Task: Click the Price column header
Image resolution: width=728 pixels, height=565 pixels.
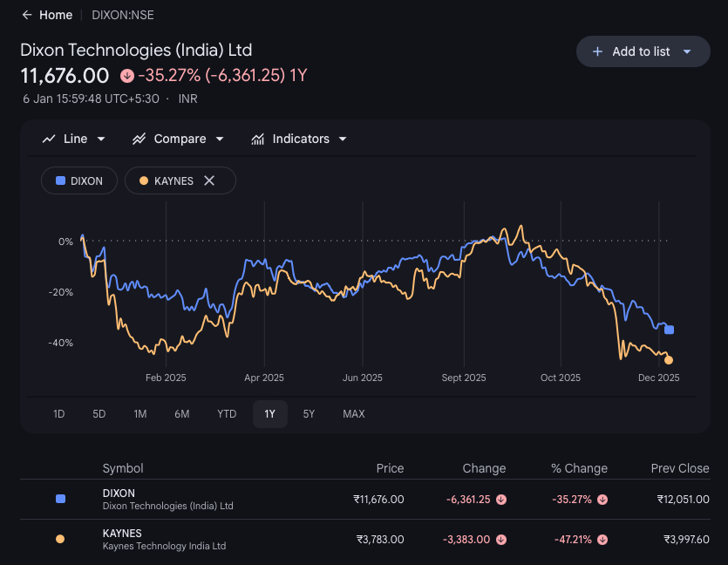Action: coord(390,468)
